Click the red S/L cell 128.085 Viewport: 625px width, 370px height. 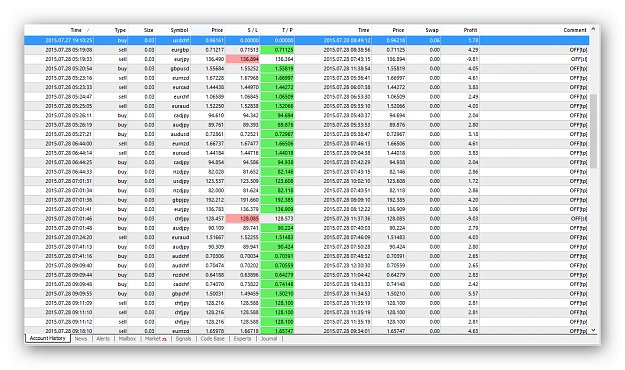[243, 218]
